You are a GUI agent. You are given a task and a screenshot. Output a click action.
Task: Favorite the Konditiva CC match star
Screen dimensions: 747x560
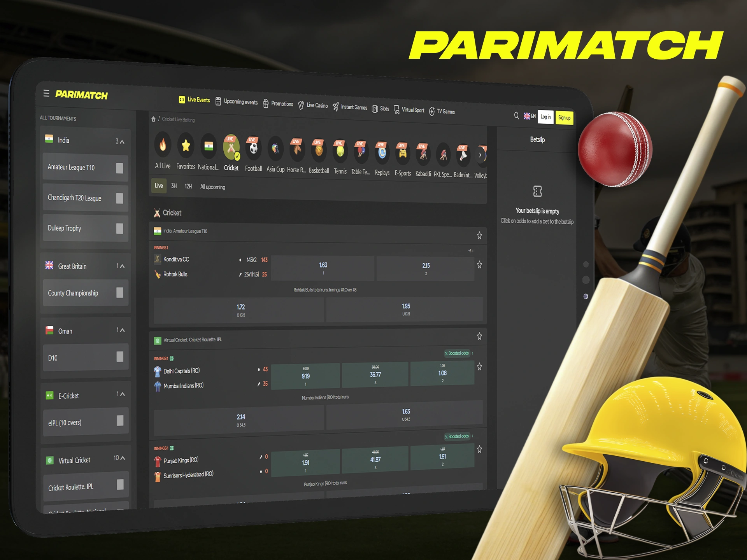point(480,265)
